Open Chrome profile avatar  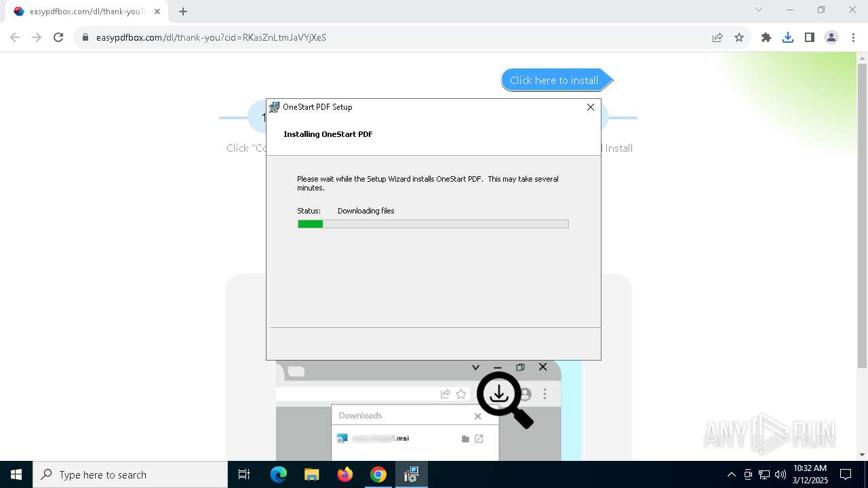coord(831,37)
